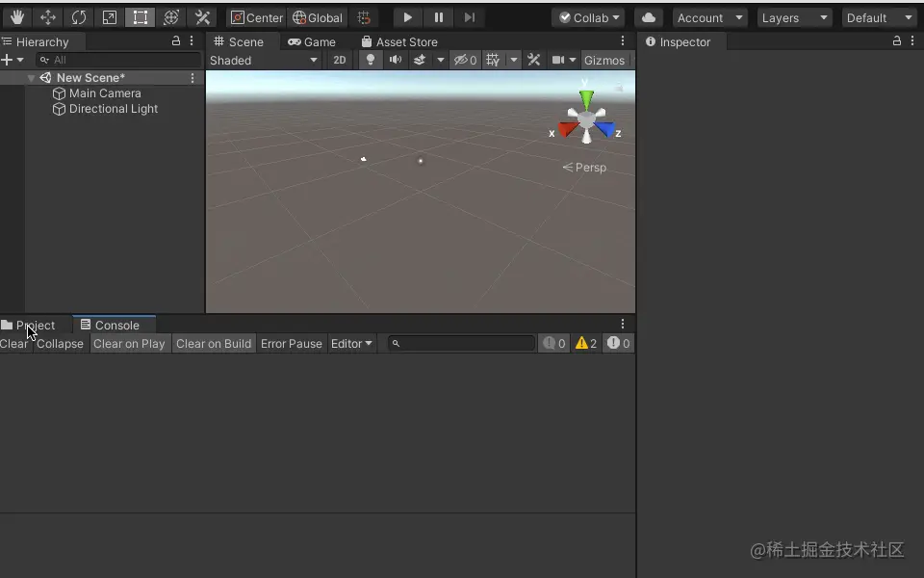Open scene effects dropdown arrow

[x=440, y=60]
